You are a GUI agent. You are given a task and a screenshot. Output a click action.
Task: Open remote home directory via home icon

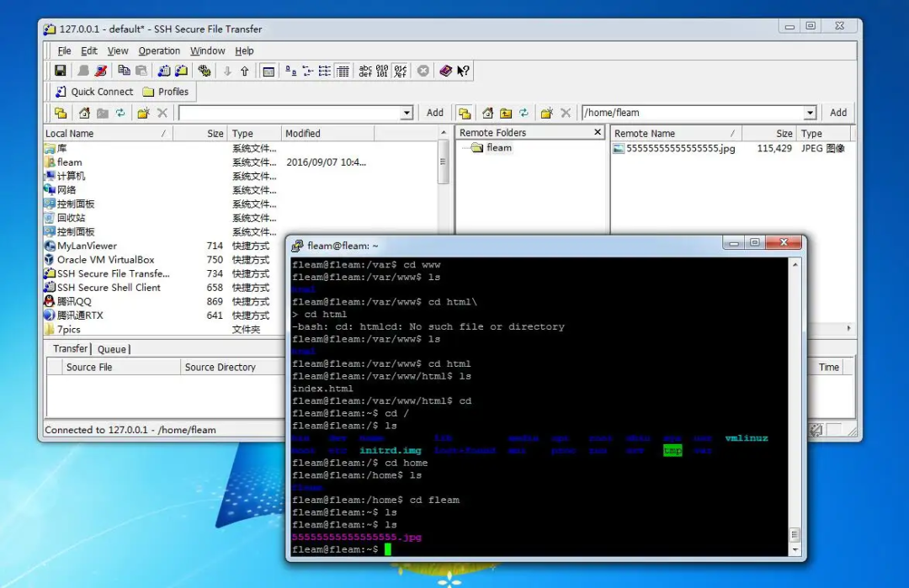tap(489, 112)
